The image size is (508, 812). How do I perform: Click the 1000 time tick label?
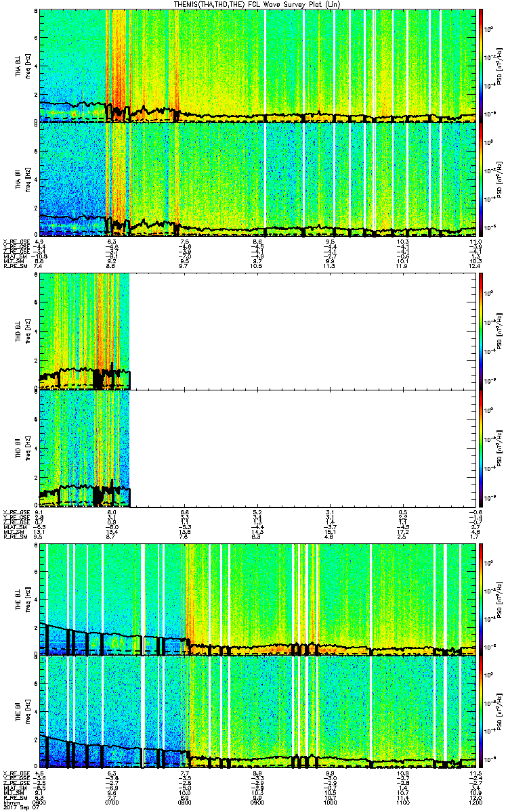tap(331, 801)
